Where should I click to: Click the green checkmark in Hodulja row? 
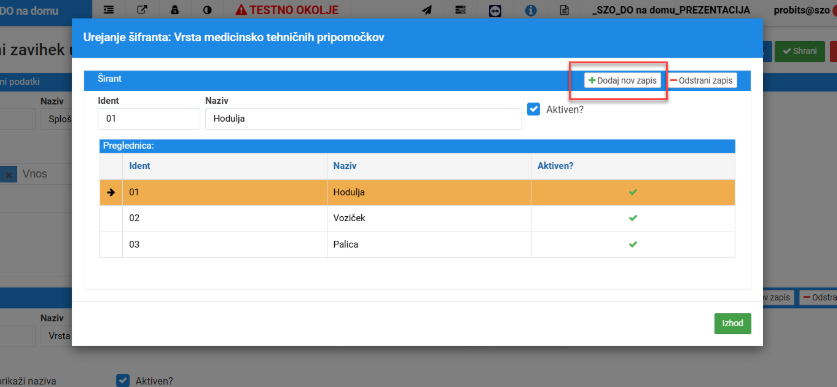pyautogui.click(x=633, y=192)
